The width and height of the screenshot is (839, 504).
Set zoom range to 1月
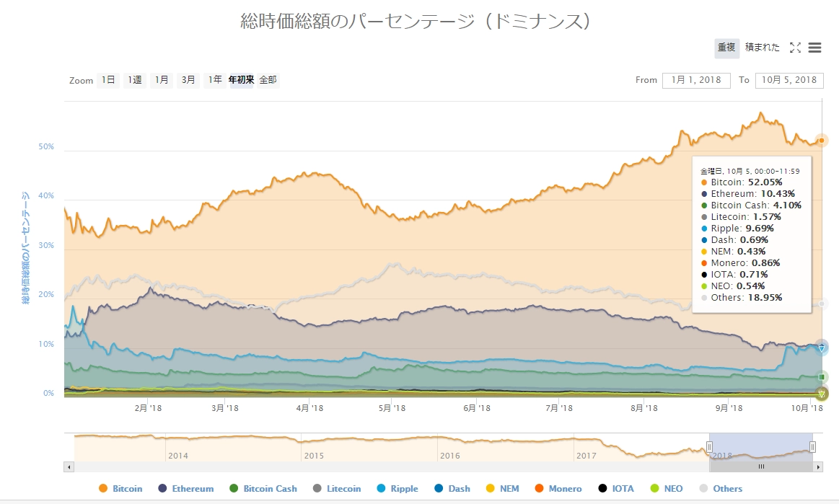(161, 80)
